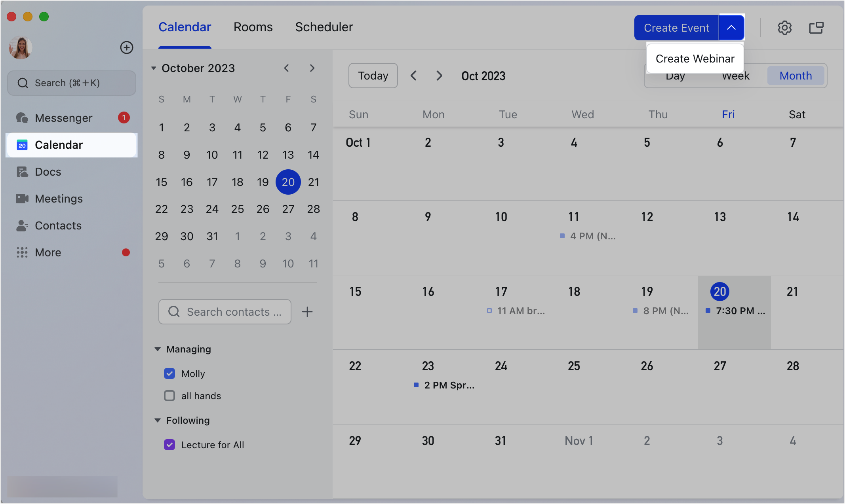
Task: Click the pop-out window icon
Action: click(816, 28)
